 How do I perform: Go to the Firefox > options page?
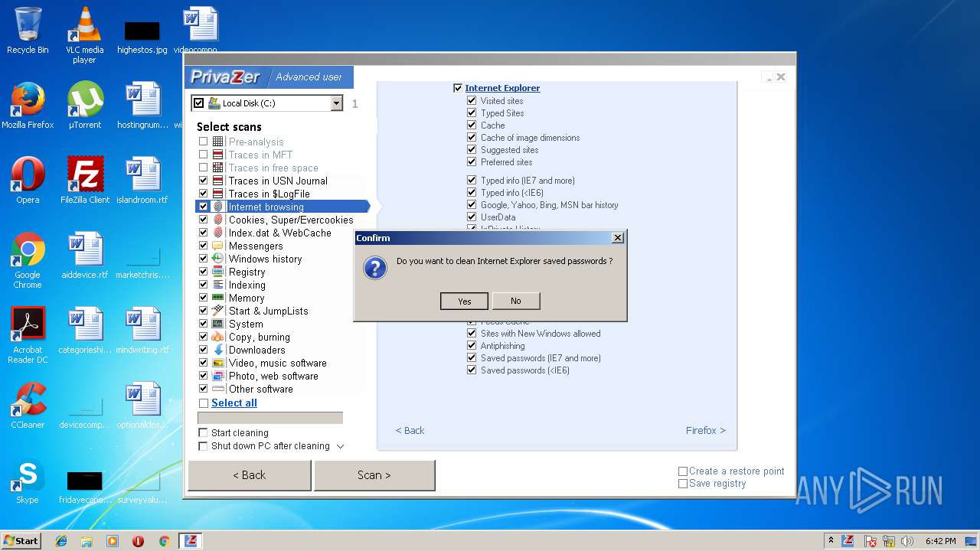point(705,430)
